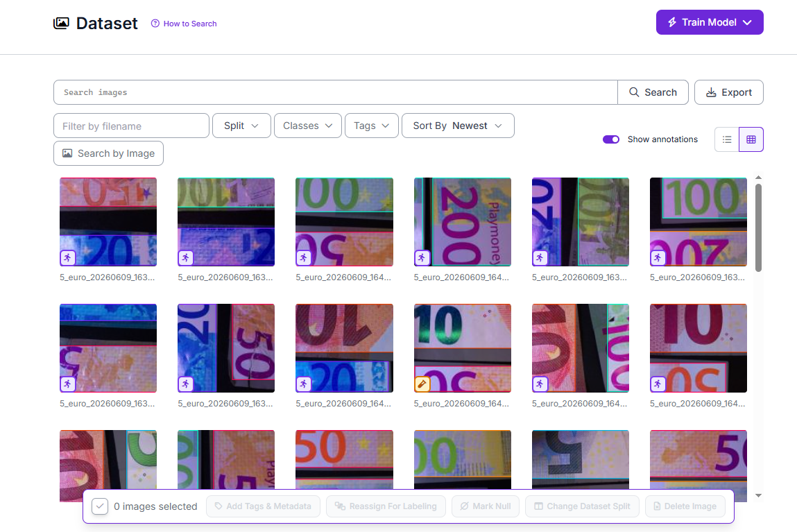Viewport: 797px width, 532px height.
Task: Click filename under second row third thumbnail
Action: 343,403
